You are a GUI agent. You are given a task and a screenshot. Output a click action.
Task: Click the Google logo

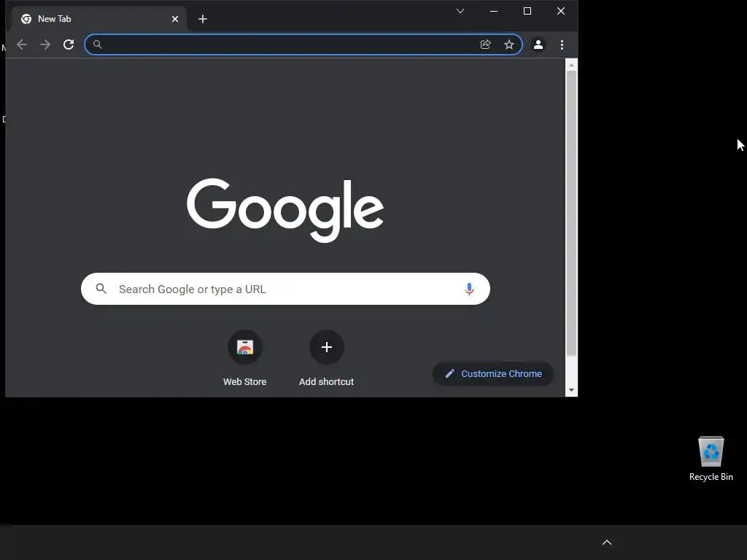click(x=285, y=210)
